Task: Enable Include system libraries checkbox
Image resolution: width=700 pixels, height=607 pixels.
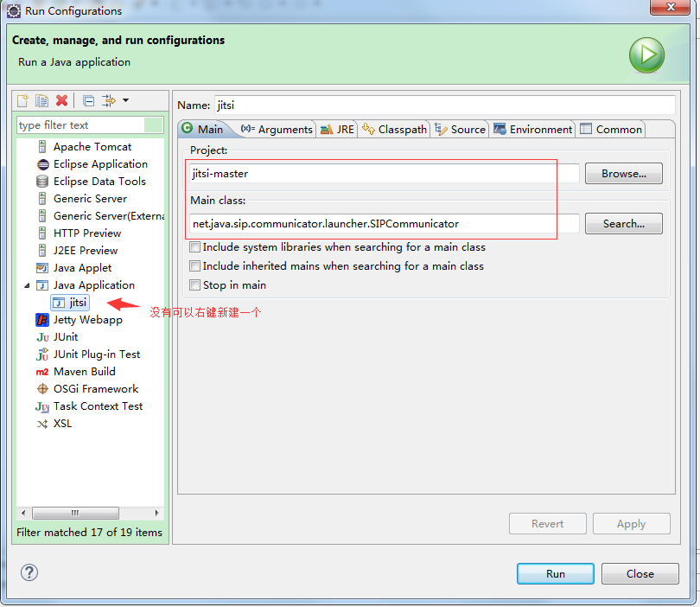Action: (x=194, y=247)
